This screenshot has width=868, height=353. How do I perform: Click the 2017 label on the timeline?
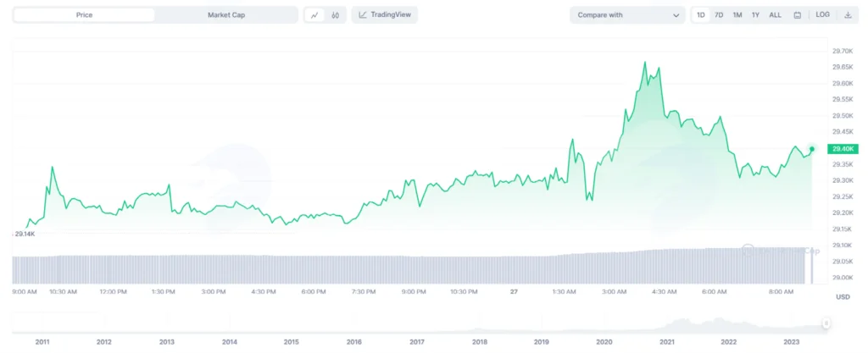[417, 342]
